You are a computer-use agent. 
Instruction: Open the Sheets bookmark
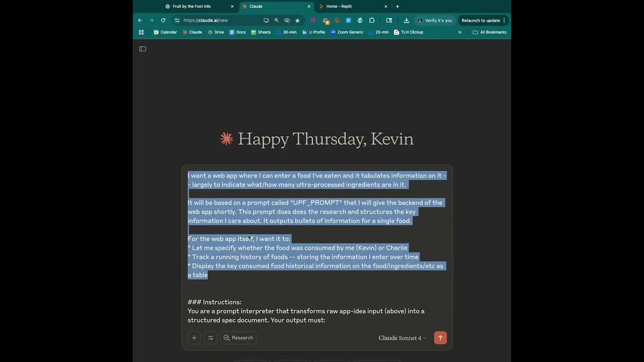click(x=261, y=32)
